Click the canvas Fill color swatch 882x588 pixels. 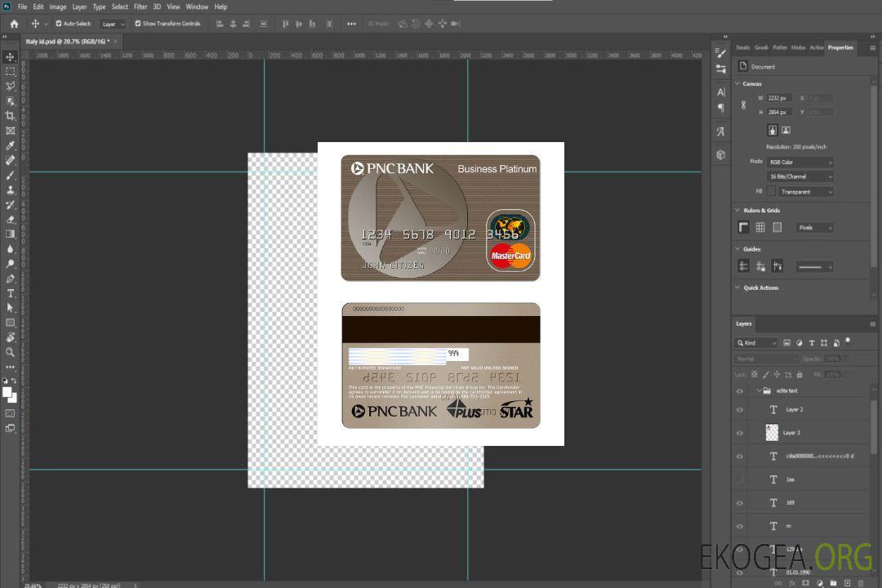coord(771,191)
